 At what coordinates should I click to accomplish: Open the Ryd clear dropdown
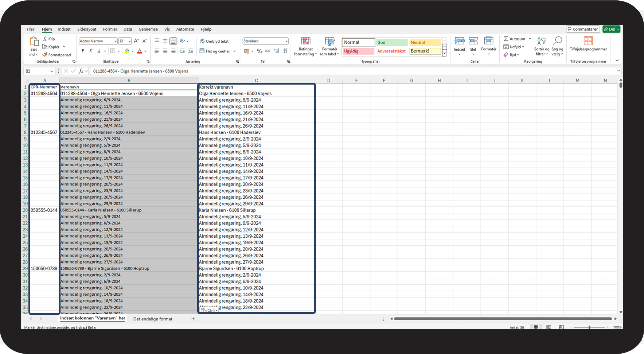coord(511,55)
